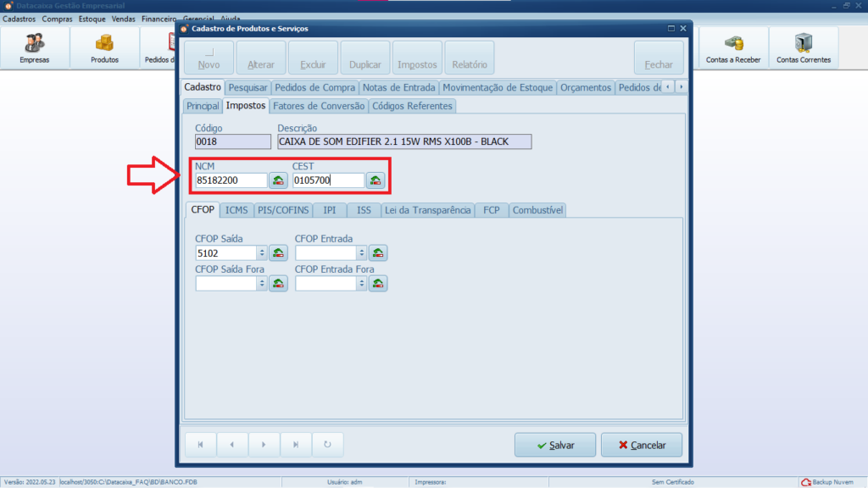Click the next record navigation arrow
The image size is (868, 488).
(264, 445)
